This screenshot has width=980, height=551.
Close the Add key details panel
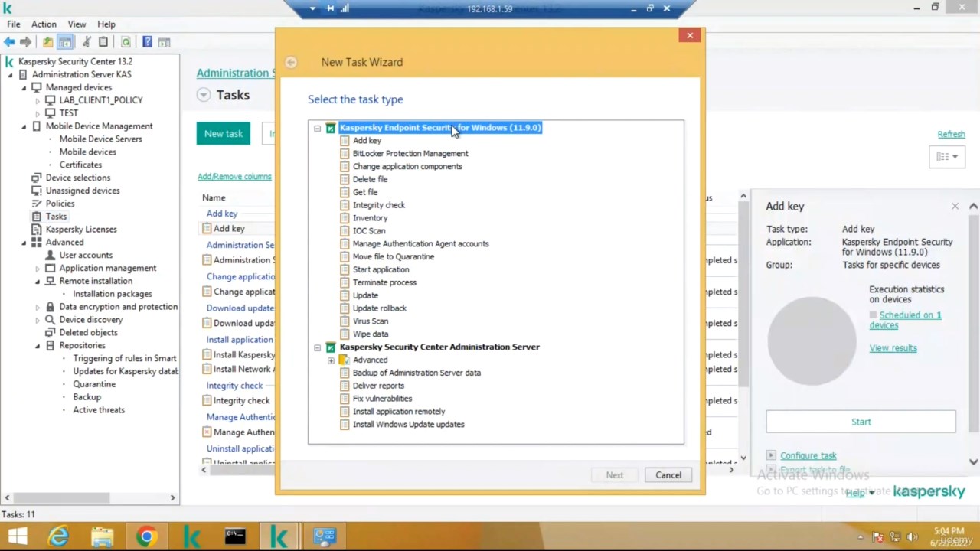click(x=955, y=207)
